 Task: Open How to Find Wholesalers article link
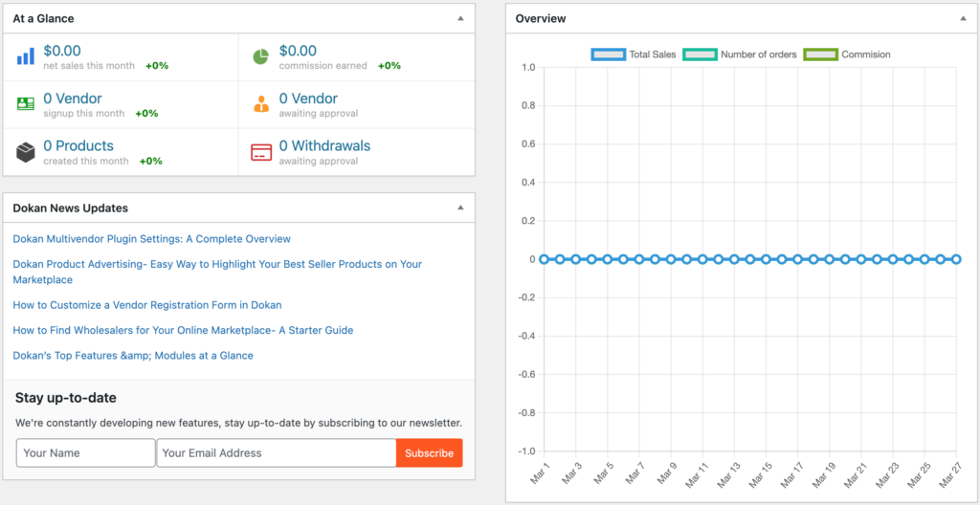183,330
